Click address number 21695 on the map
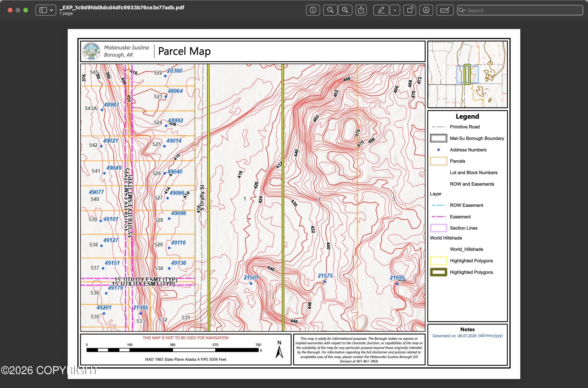Viewport: 588px width, 388px height. click(x=397, y=278)
